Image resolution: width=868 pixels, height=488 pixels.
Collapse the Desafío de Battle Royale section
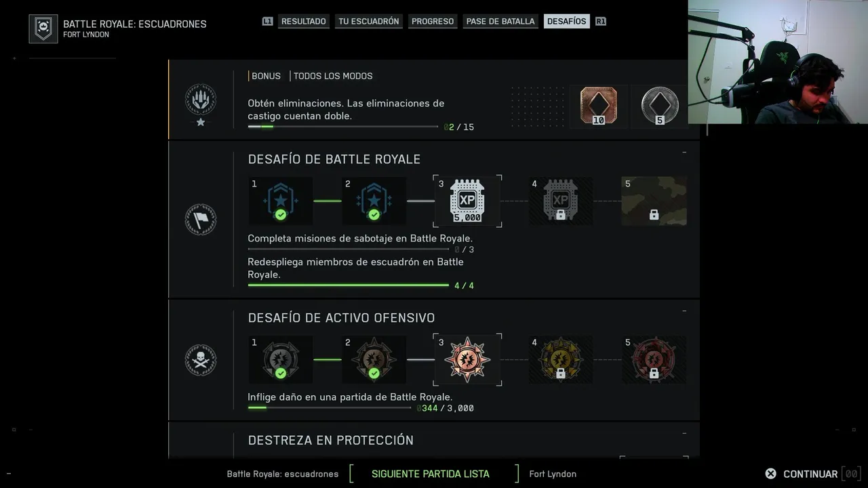(x=684, y=152)
